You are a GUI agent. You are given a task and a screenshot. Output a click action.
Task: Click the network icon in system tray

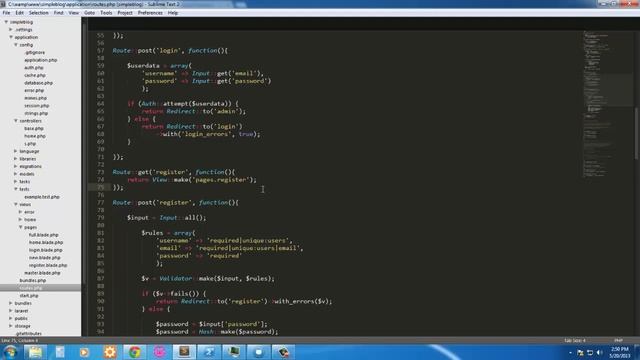pos(590,352)
